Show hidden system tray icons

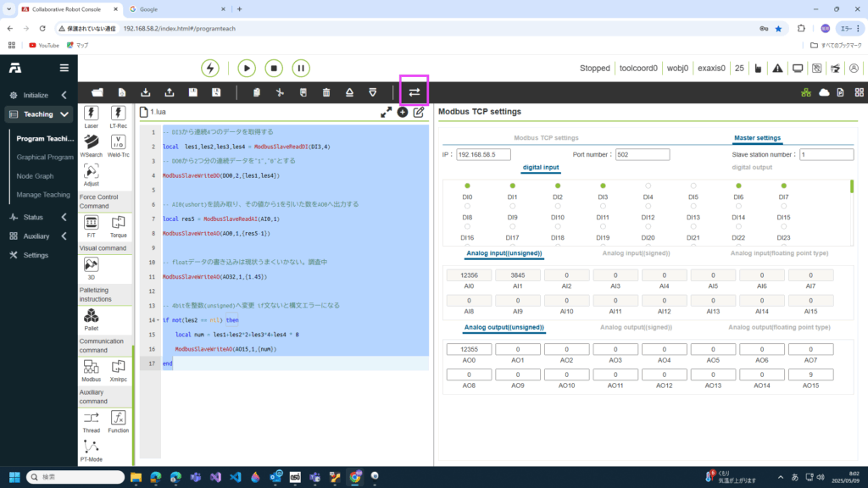(x=780, y=477)
